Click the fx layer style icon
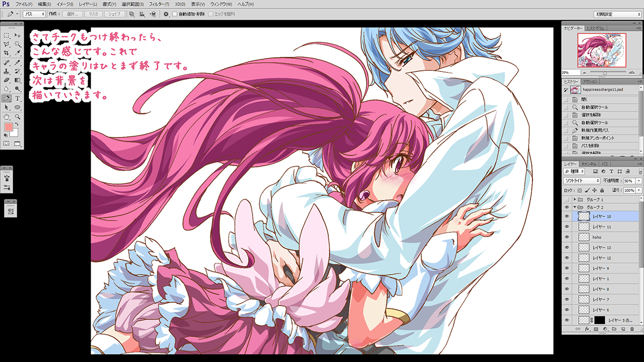This screenshot has height=362, width=644. [x=588, y=328]
